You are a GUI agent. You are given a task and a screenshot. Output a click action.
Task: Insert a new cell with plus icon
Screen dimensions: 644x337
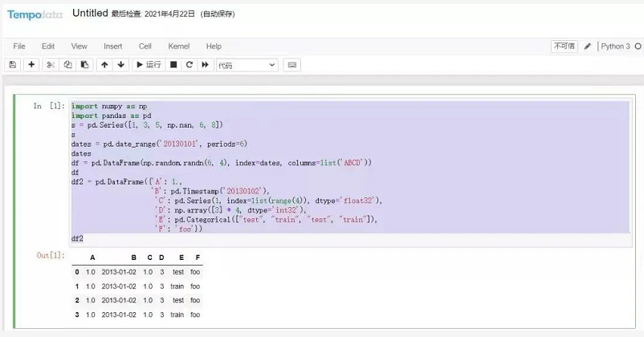tap(32, 65)
